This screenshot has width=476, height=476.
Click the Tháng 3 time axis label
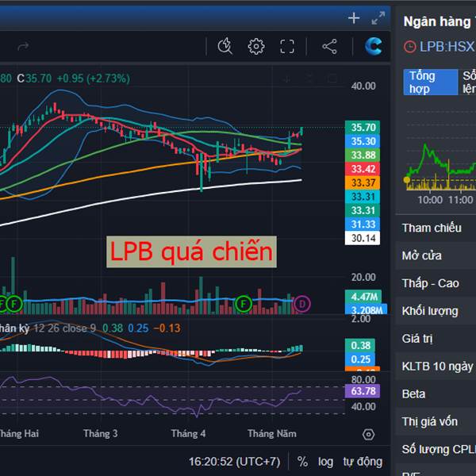pos(101,433)
